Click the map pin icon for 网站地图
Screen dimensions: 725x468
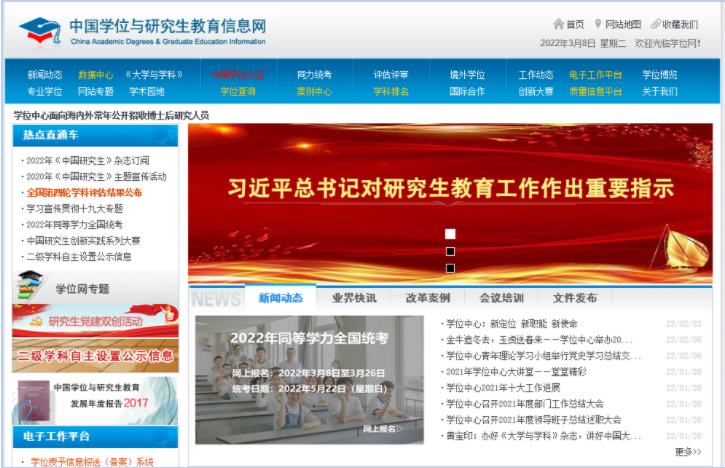tap(598, 24)
